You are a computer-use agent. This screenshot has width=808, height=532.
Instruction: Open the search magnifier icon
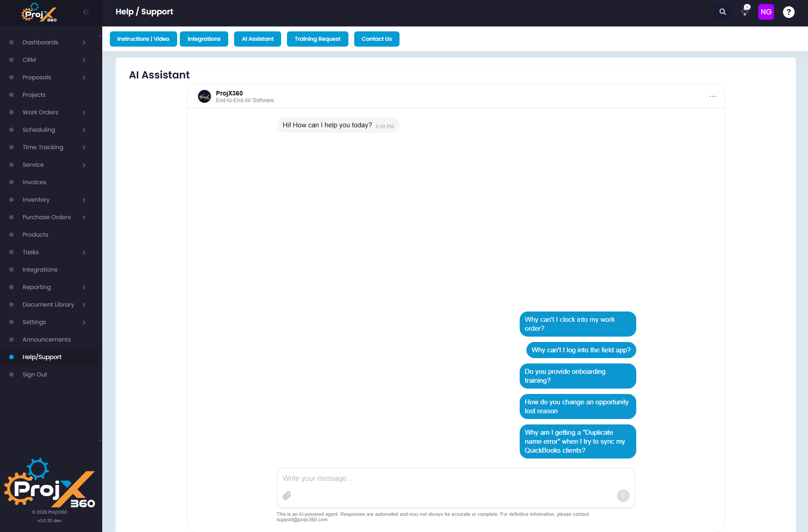click(x=723, y=12)
